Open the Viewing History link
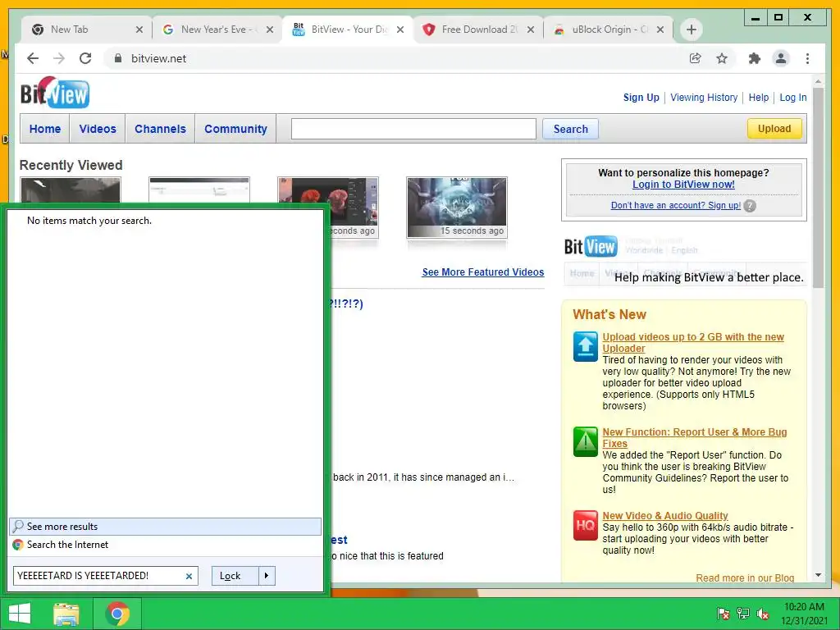 coord(704,98)
